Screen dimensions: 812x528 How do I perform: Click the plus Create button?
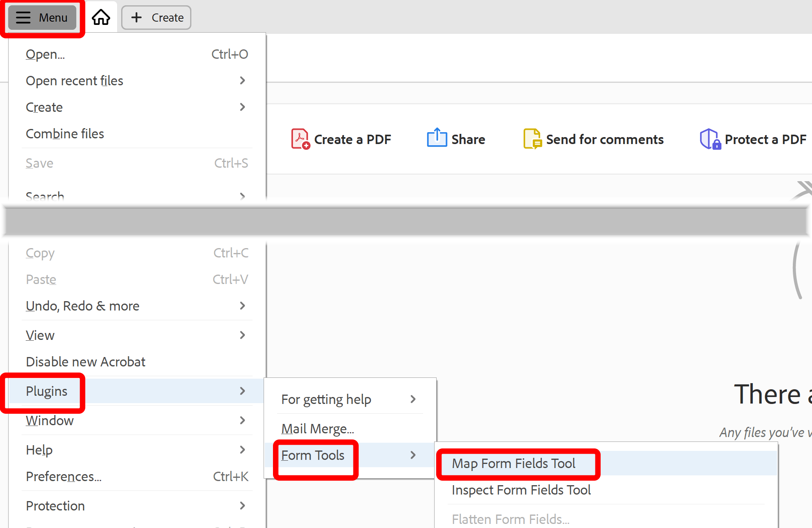(156, 18)
